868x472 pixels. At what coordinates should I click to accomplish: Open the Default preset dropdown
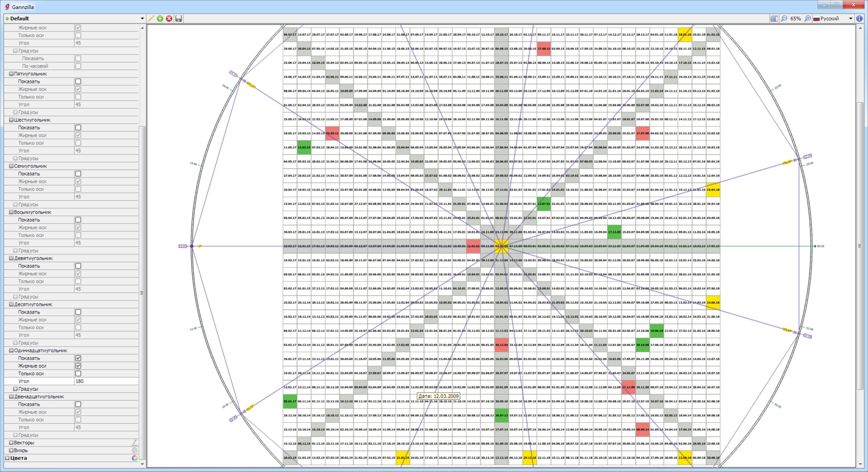tap(142, 19)
